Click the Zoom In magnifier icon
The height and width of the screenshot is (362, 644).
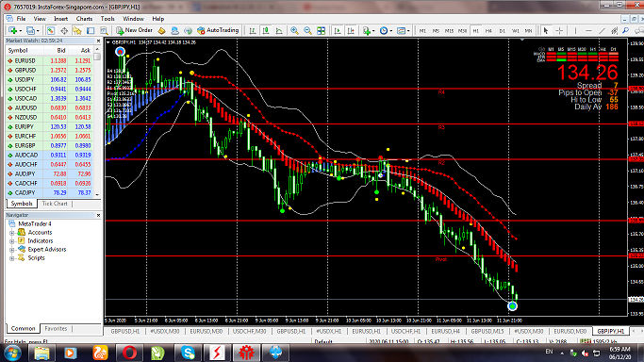coord(294,30)
